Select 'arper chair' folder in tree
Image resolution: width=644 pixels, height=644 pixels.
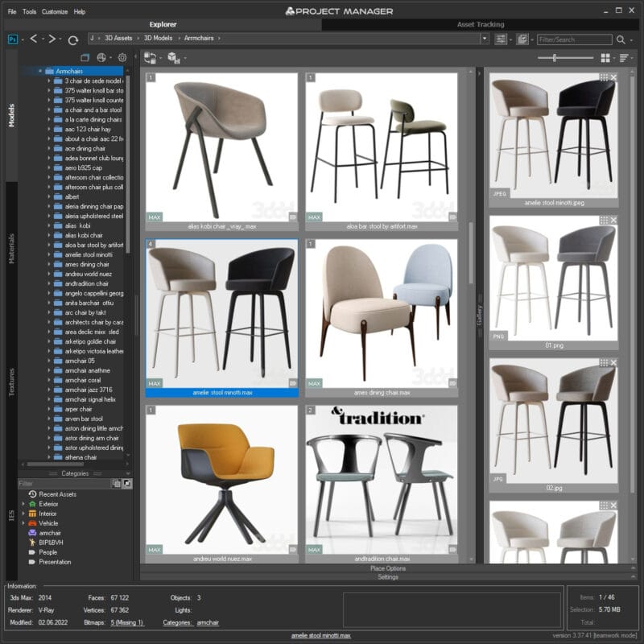(x=78, y=409)
